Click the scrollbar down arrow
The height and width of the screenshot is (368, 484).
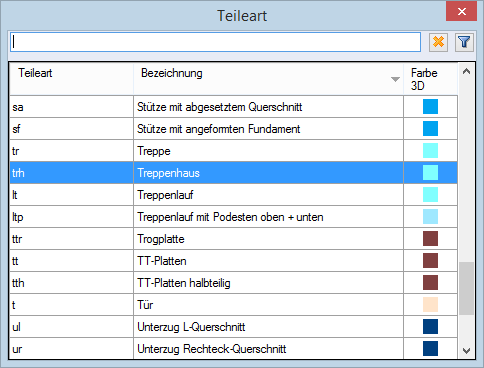[466, 351]
